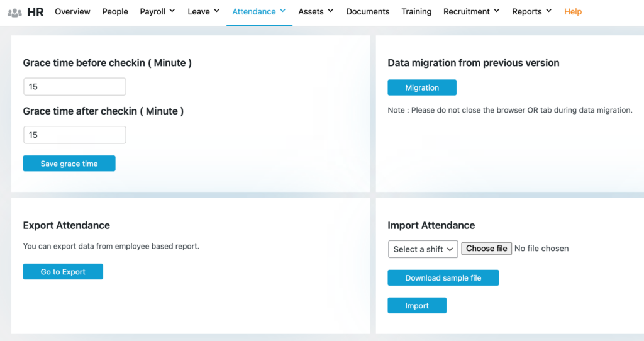Click the 'No file chosen' text

pyautogui.click(x=541, y=248)
